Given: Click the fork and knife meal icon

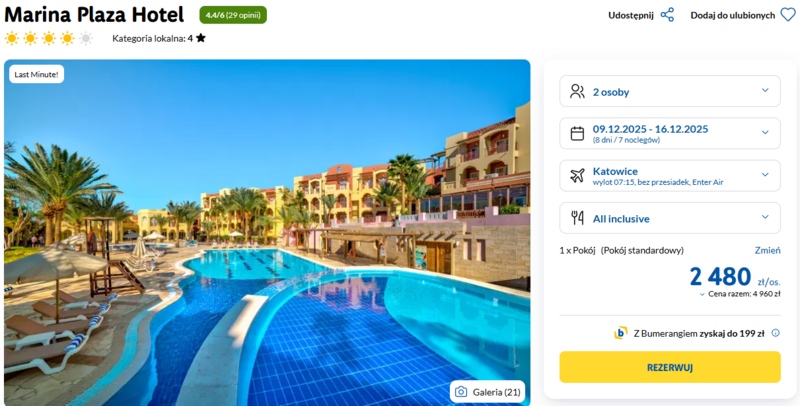Looking at the screenshot, I should coord(577,218).
